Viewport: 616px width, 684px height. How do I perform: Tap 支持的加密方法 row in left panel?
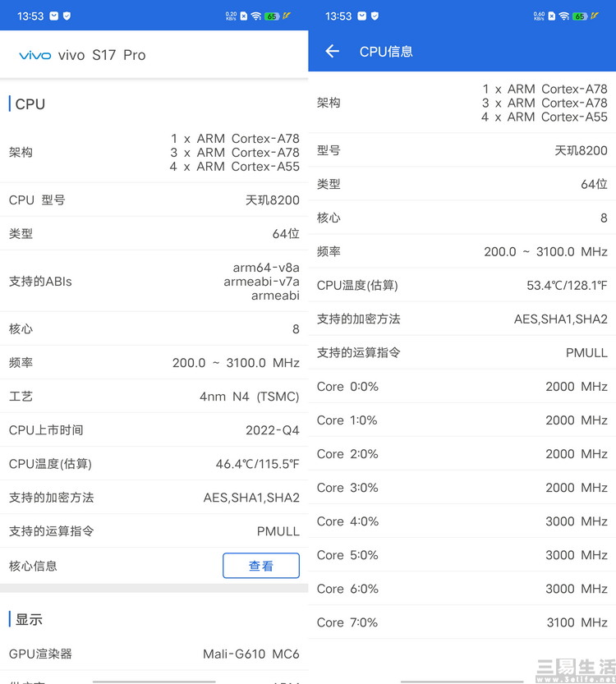[154, 498]
